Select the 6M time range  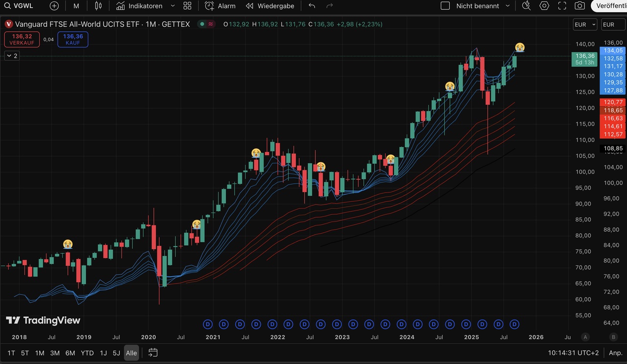coord(70,353)
